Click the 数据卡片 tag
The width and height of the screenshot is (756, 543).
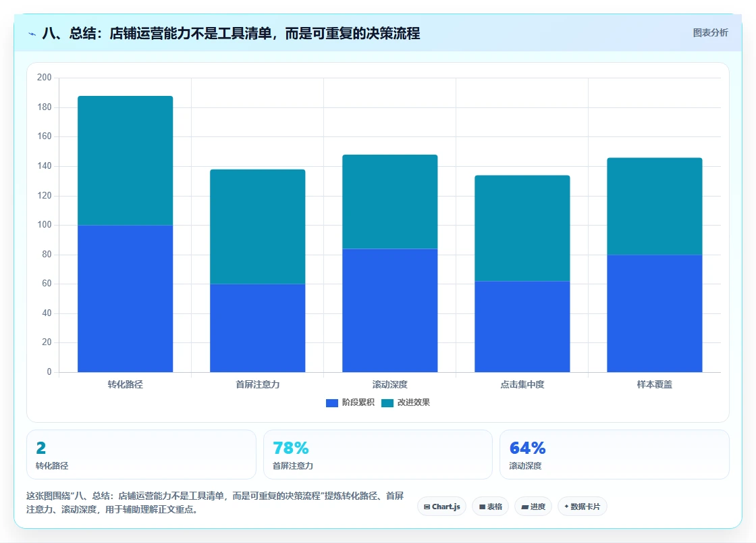tap(583, 507)
